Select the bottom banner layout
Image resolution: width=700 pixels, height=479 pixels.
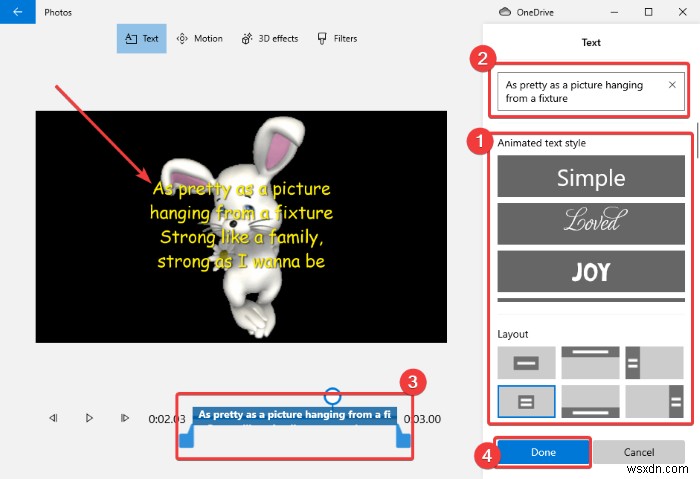pos(590,401)
